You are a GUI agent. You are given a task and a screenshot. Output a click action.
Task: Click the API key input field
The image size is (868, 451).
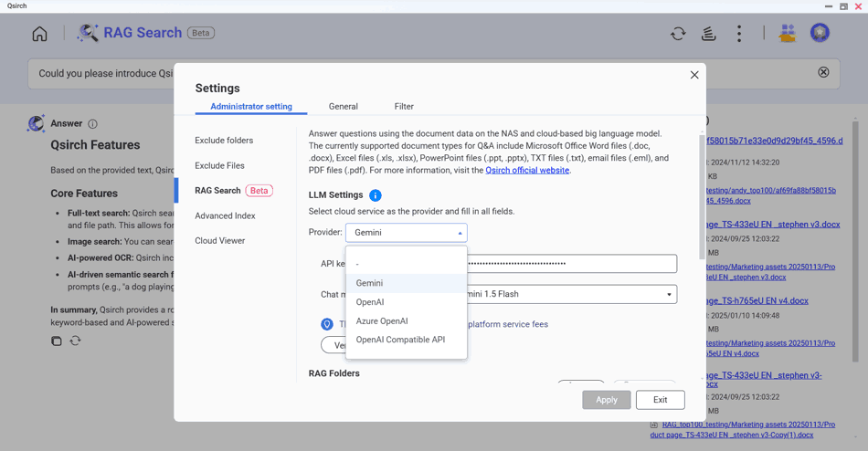coord(572,264)
